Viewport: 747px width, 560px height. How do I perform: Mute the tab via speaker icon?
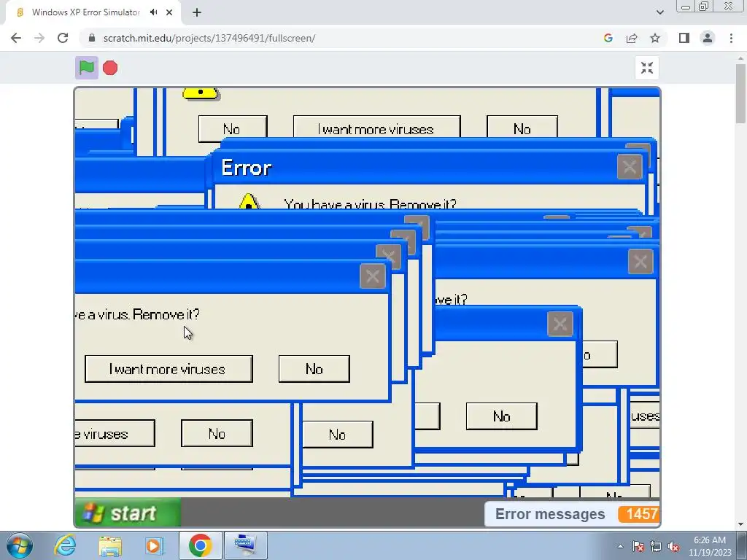153,12
